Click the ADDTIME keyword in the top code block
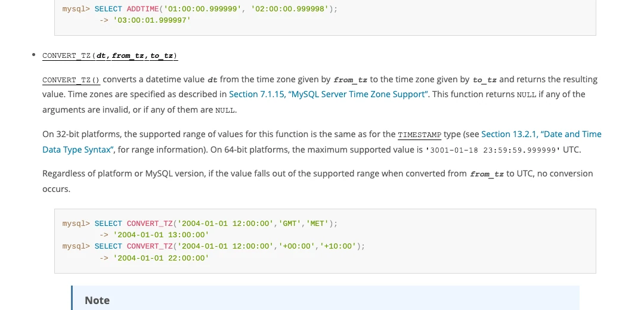 click(143, 8)
